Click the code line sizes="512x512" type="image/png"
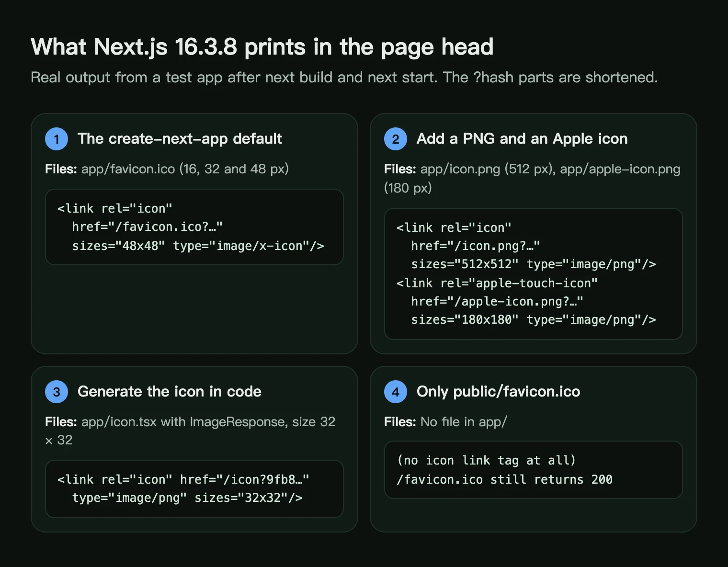This screenshot has height=567, width=728. (534, 264)
